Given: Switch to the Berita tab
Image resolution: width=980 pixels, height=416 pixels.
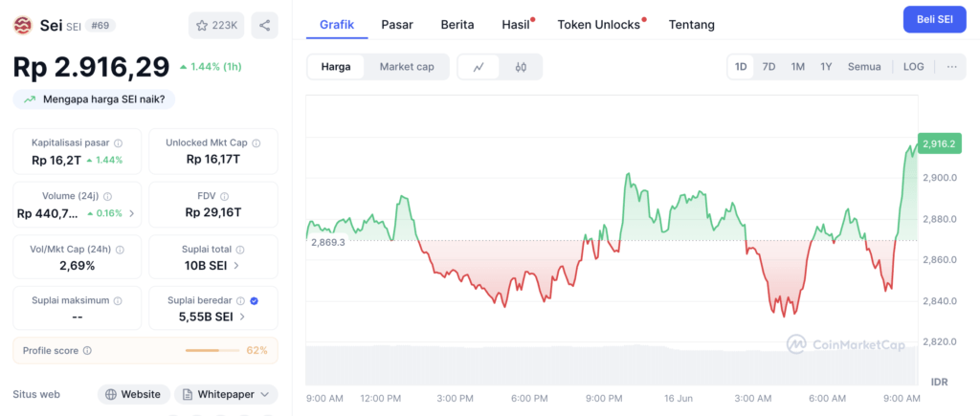Looking at the screenshot, I should pos(457,25).
